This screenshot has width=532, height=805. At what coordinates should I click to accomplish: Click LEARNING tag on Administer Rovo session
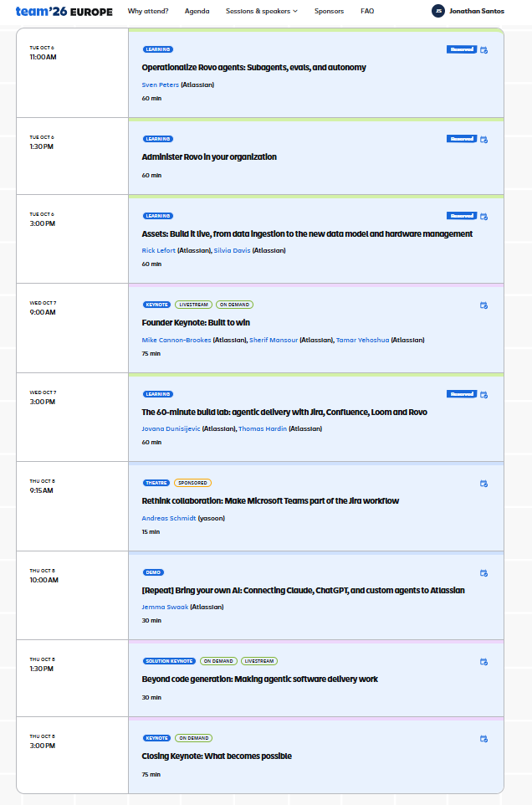coord(158,139)
